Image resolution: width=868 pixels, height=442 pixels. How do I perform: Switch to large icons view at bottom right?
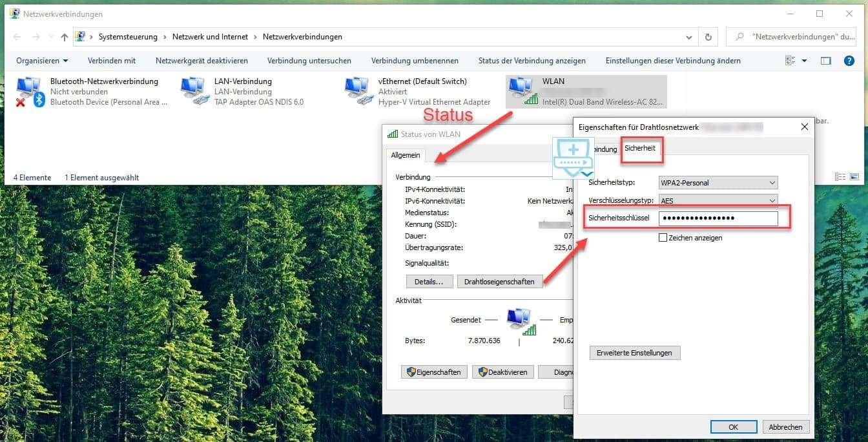(854, 176)
